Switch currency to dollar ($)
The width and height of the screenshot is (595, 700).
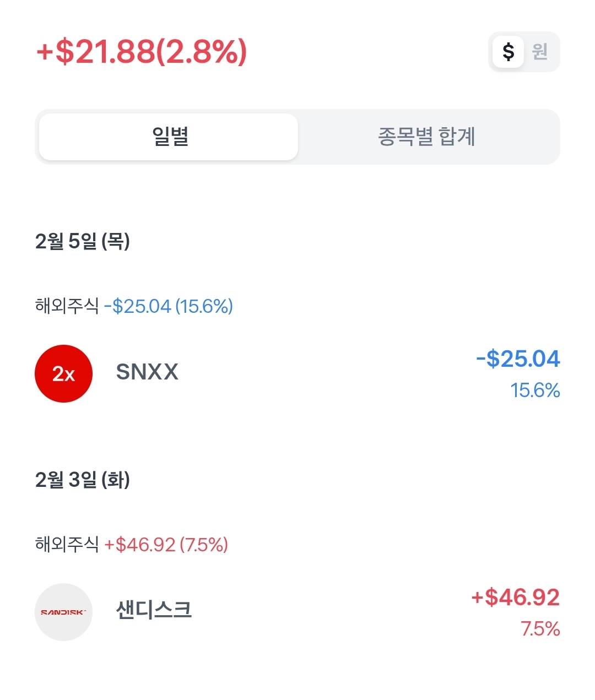tap(508, 52)
